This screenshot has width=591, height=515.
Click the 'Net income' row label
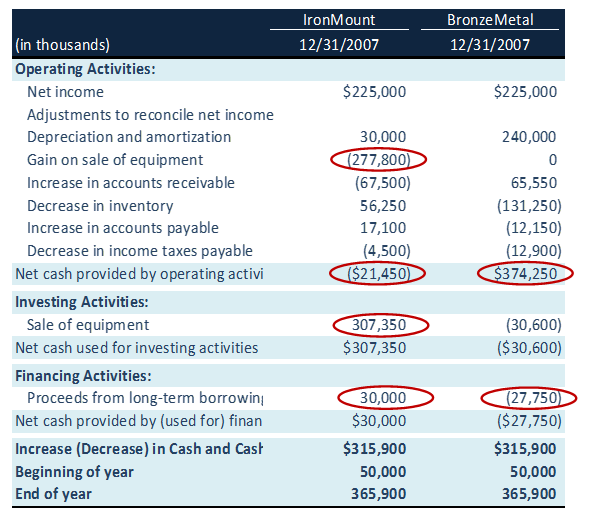coord(65,92)
